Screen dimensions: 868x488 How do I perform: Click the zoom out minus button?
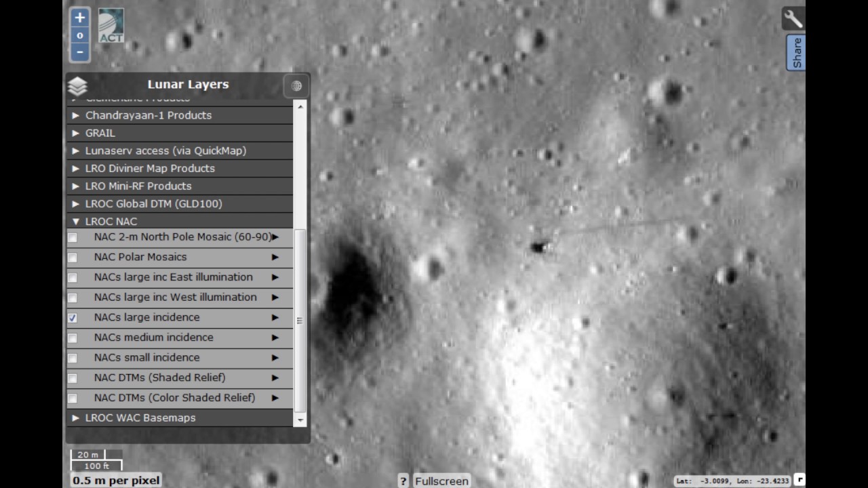80,52
